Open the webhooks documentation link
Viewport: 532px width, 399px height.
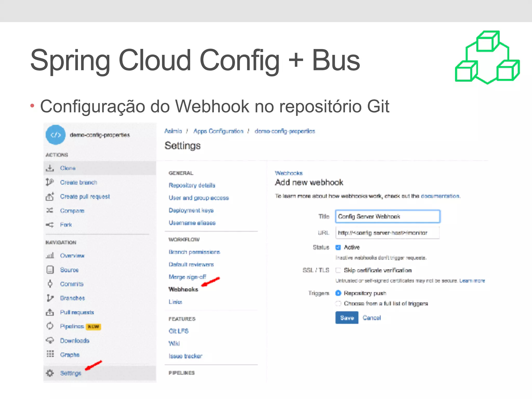click(x=440, y=196)
